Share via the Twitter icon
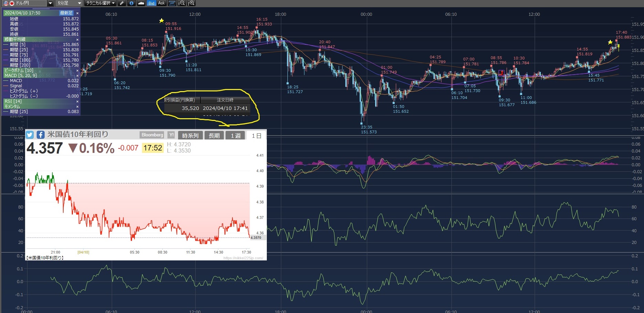Image resolution: width=644 pixels, height=313 pixels. pyautogui.click(x=30, y=135)
